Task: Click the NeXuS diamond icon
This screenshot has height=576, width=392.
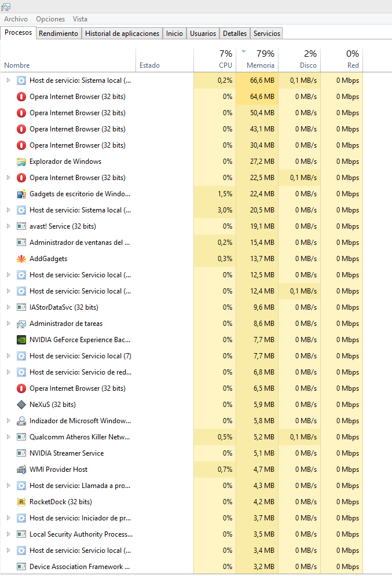Action: [x=21, y=405]
